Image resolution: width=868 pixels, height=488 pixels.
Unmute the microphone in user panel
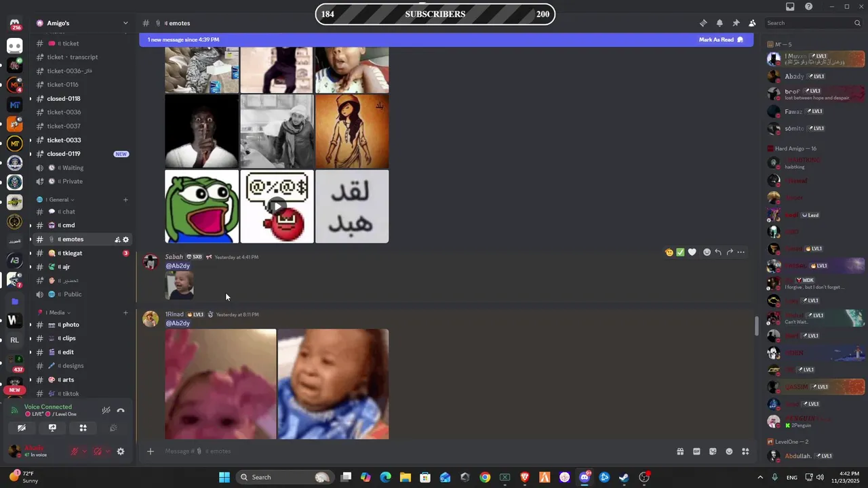pyautogui.click(x=75, y=451)
